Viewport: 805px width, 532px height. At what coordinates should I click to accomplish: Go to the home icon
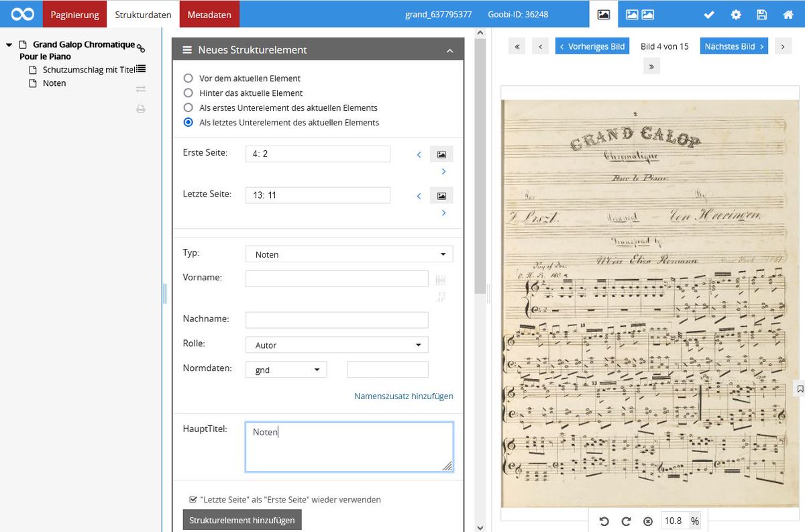(x=788, y=15)
